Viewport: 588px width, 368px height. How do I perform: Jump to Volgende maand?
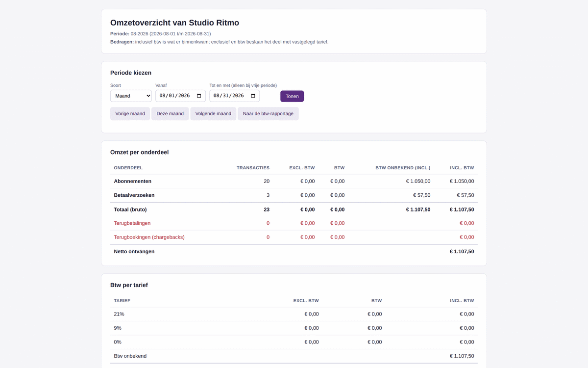click(x=213, y=114)
